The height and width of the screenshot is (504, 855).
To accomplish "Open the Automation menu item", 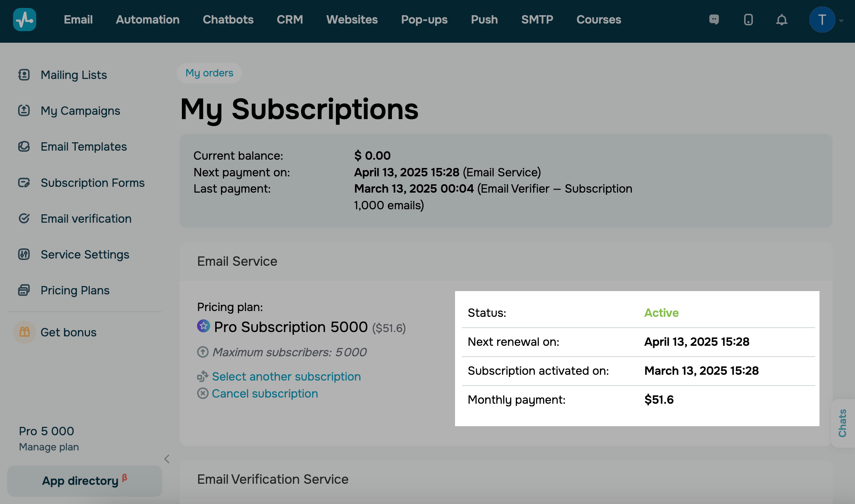I will tap(147, 20).
